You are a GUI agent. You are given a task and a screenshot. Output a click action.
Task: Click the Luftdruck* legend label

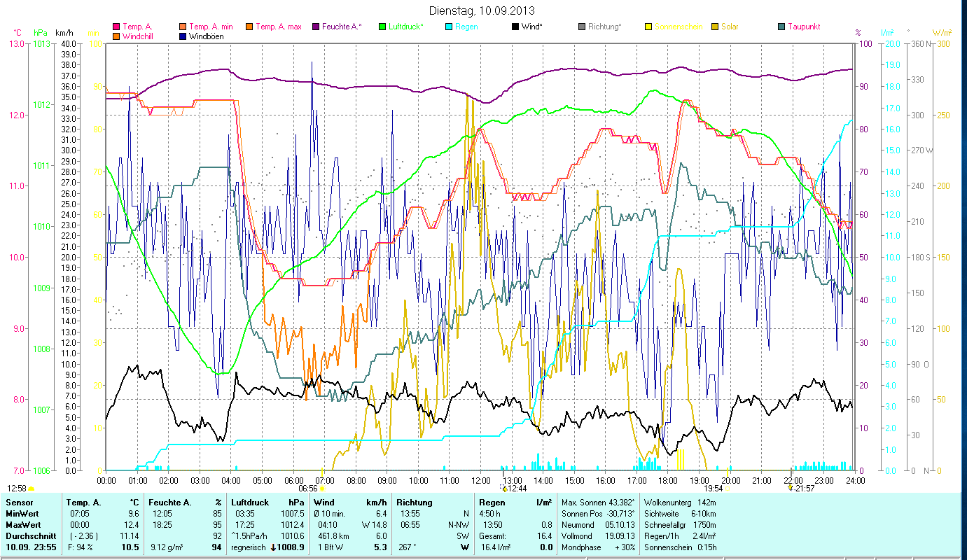pyautogui.click(x=408, y=27)
